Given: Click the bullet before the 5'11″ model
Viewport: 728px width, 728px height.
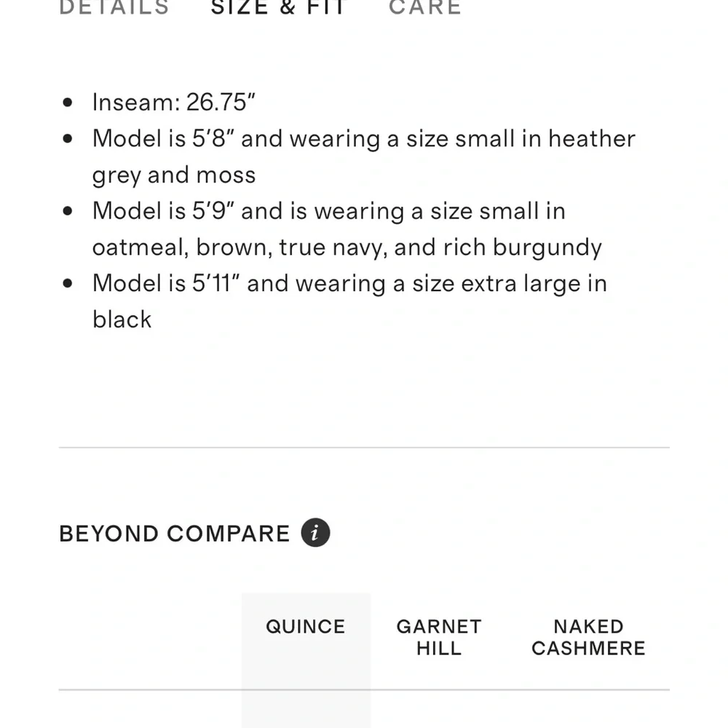Looking at the screenshot, I should (x=68, y=283).
